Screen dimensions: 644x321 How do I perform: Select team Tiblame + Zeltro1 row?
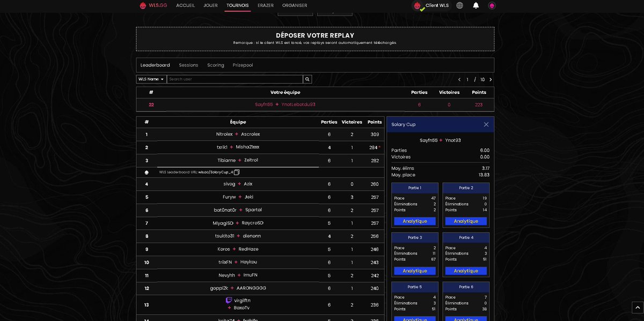[x=260, y=160]
